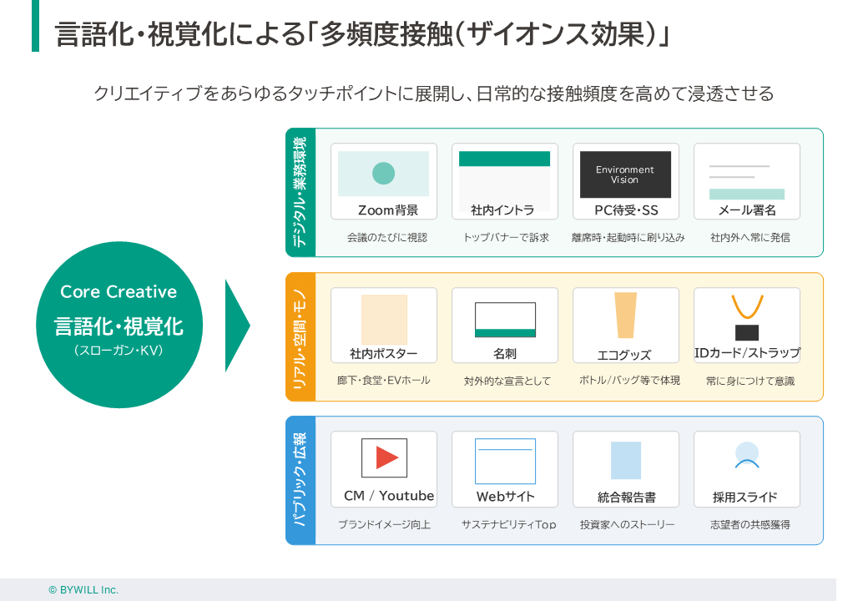
Task: Click the 名刺 business card icon
Action: pyautogui.click(x=504, y=320)
